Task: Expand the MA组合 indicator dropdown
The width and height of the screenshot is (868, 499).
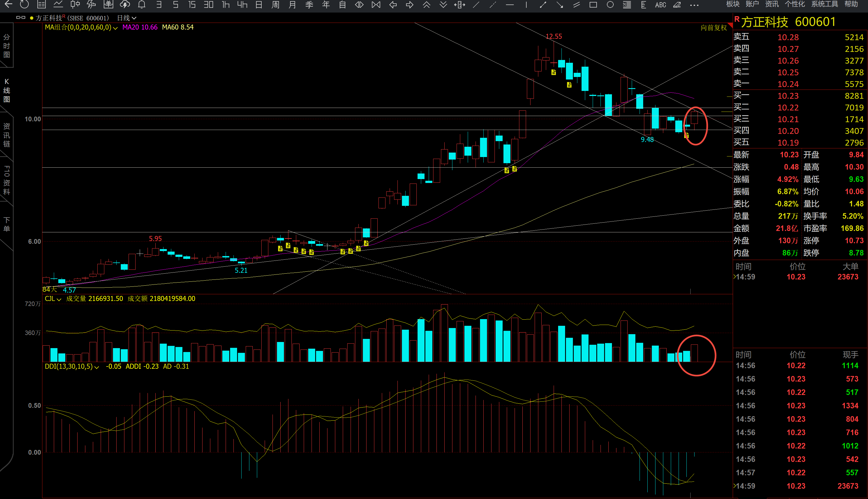Action: tap(115, 28)
